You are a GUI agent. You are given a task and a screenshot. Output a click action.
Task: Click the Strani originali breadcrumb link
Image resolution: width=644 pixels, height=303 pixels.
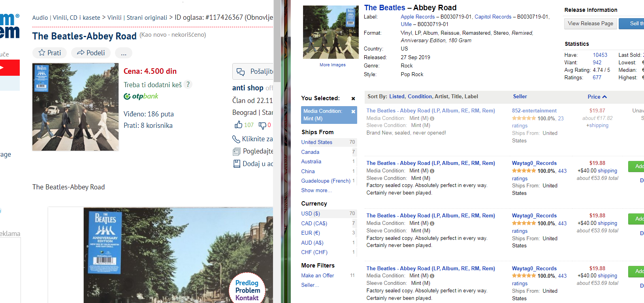pyautogui.click(x=147, y=18)
